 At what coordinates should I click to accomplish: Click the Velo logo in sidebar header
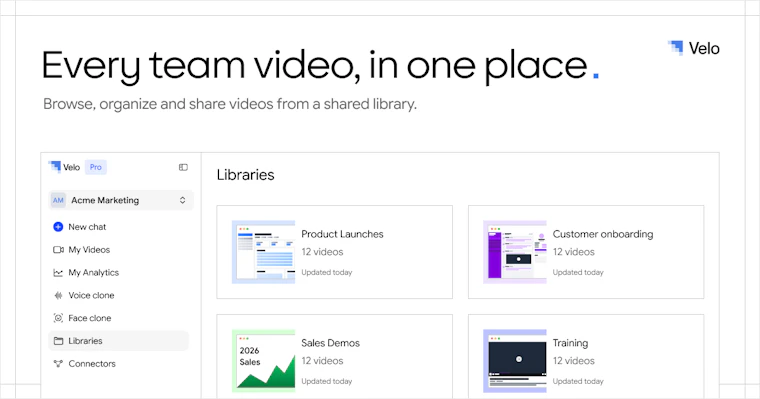(x=64, y=167)
